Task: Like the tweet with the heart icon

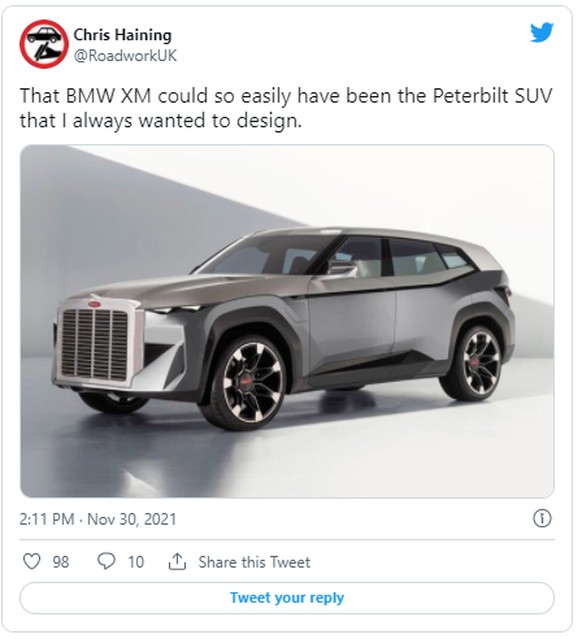Action: (x=31, y=561)
